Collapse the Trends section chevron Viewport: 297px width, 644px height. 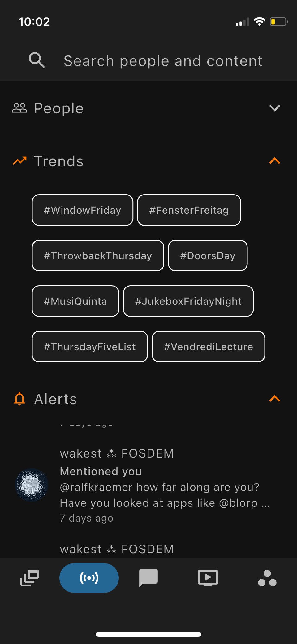coord(274,161)
